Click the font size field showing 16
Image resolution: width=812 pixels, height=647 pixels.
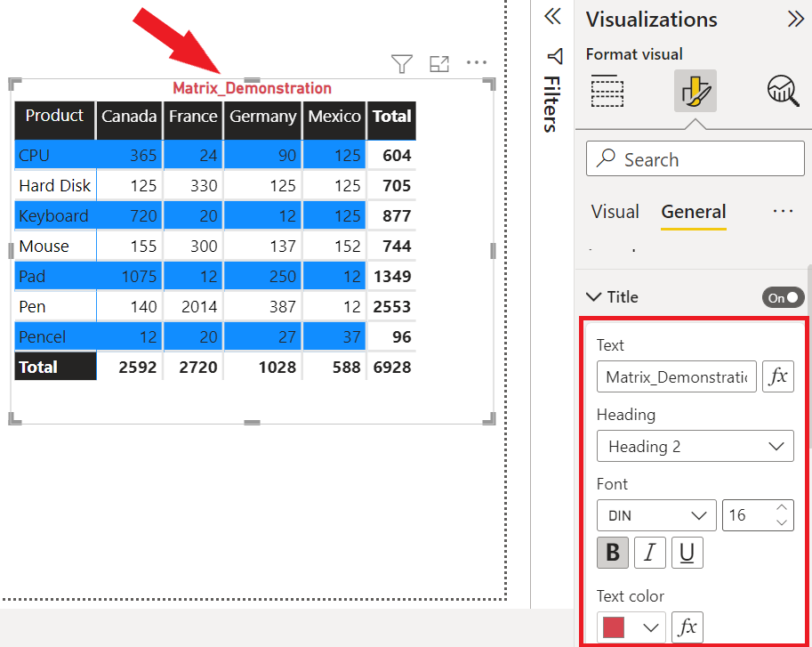click(748, 515)
